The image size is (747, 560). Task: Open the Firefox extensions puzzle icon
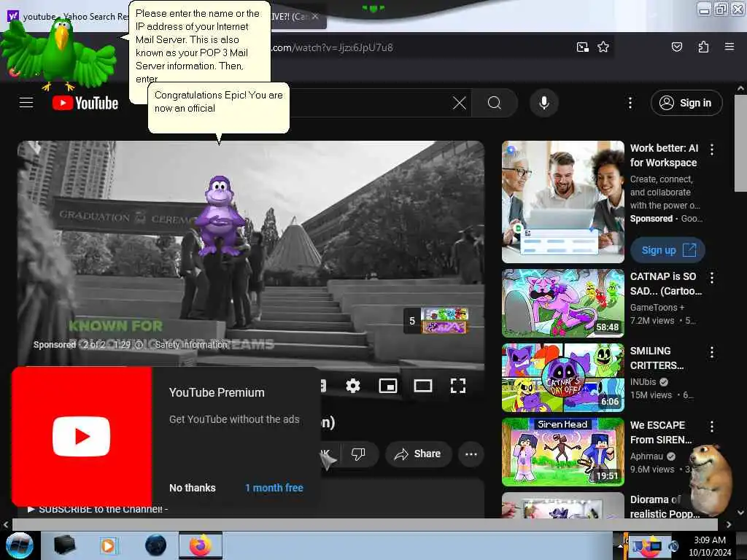[703, 47]
